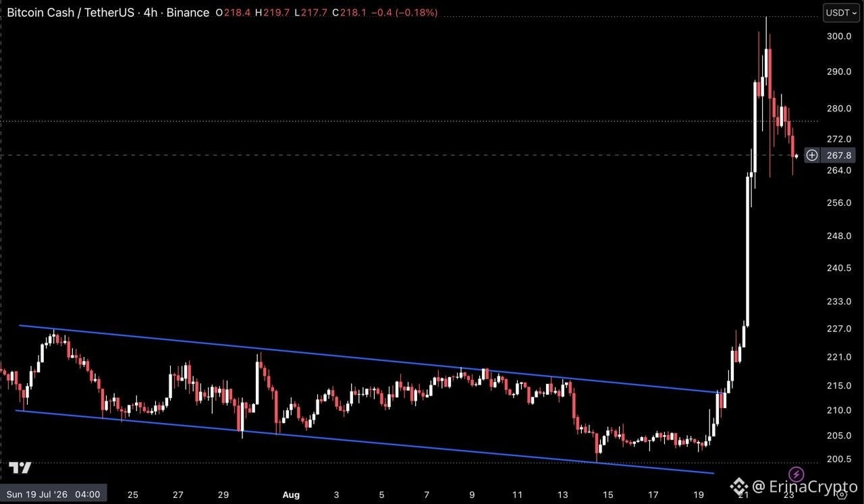864x504 pixels.
Task: Click the 11 date label on the time axis
Action: (517, 495)
